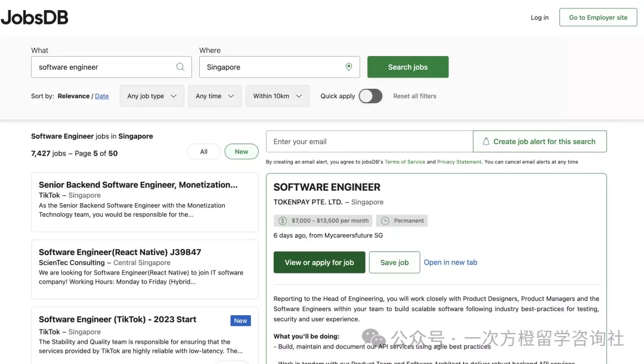The image size is (644, 364).
Task: Open Software Engineer (TikTok) - 2023 Start listing
Action: tap(117, 320)
